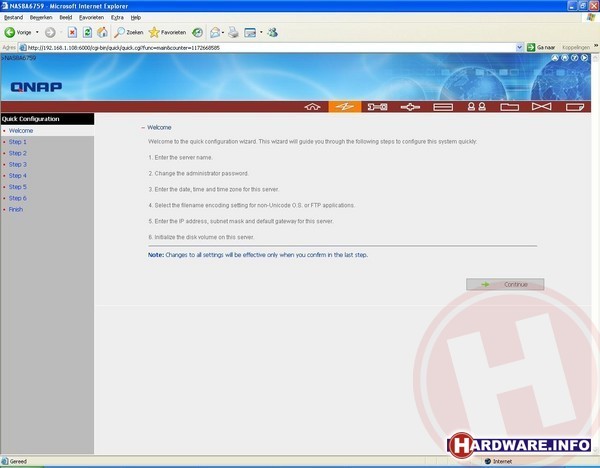Screen dimensions: 600x468
Task: Open the Network Share folder icon
Action: click(509, 107)
